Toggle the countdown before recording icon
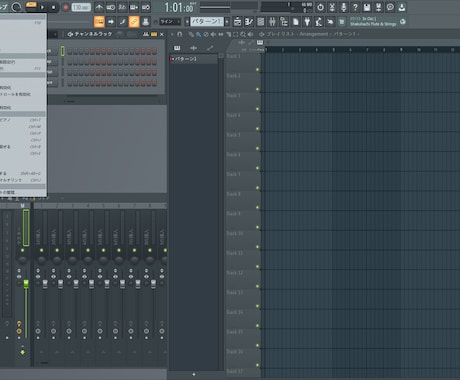 click(x=122, y=7)
